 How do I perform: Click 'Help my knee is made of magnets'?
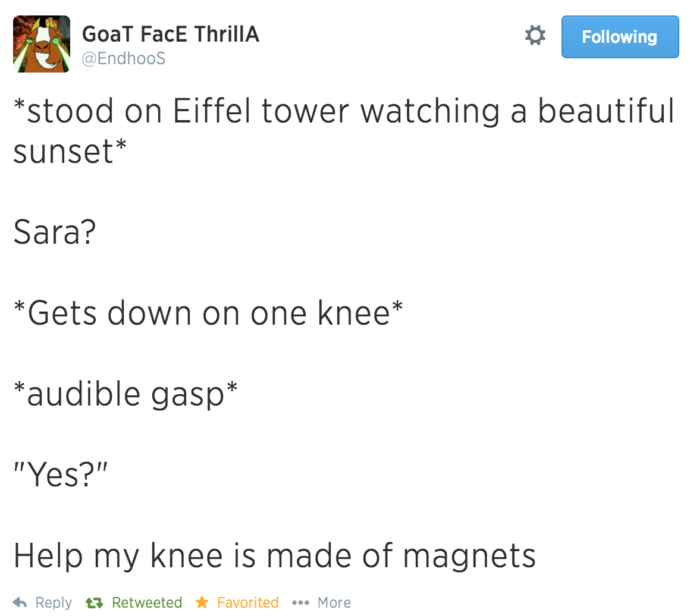tap(275, 556)
